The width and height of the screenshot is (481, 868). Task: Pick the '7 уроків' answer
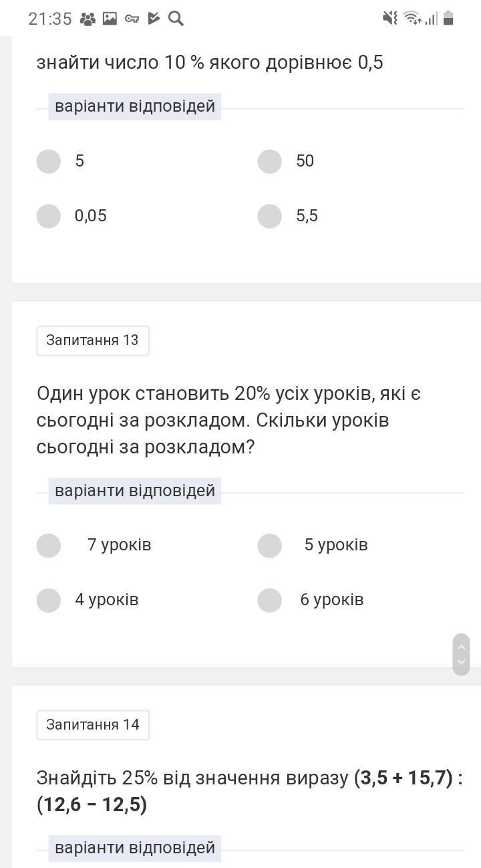(x=49, y=546)
